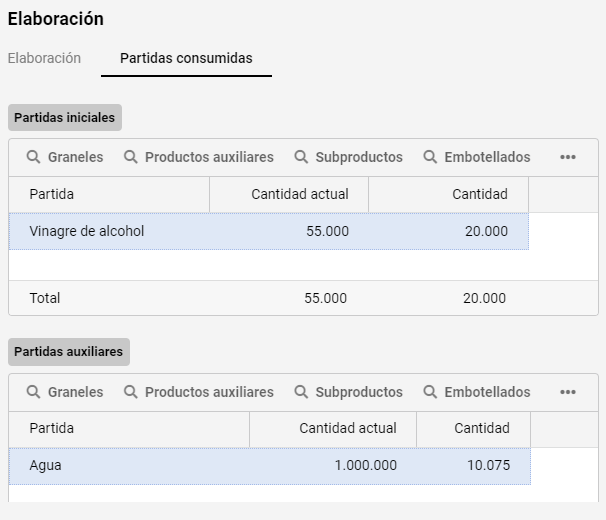The image size is (606, 520).
Task: Click Embotellados in Partidas iniciales toolbar
Action: tap(477, 157)
